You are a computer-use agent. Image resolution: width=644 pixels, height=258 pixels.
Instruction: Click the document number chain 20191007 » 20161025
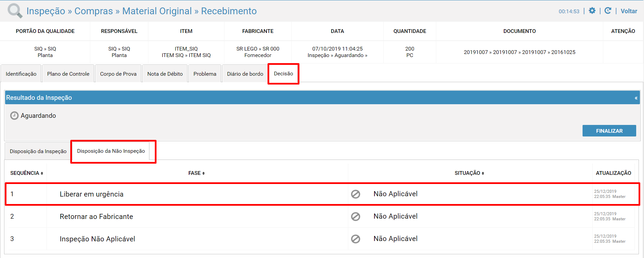[519, 52]
